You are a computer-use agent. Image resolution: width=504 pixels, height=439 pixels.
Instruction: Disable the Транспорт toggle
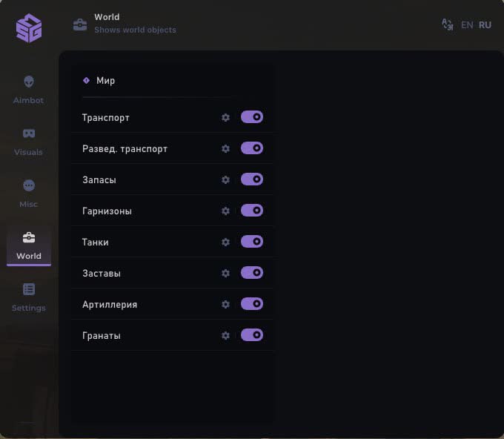click(252, 117)
